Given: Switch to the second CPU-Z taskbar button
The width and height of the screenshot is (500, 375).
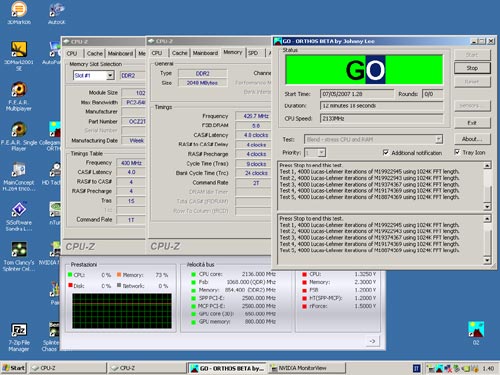Looking at the screenshot, I should [147, 368].
